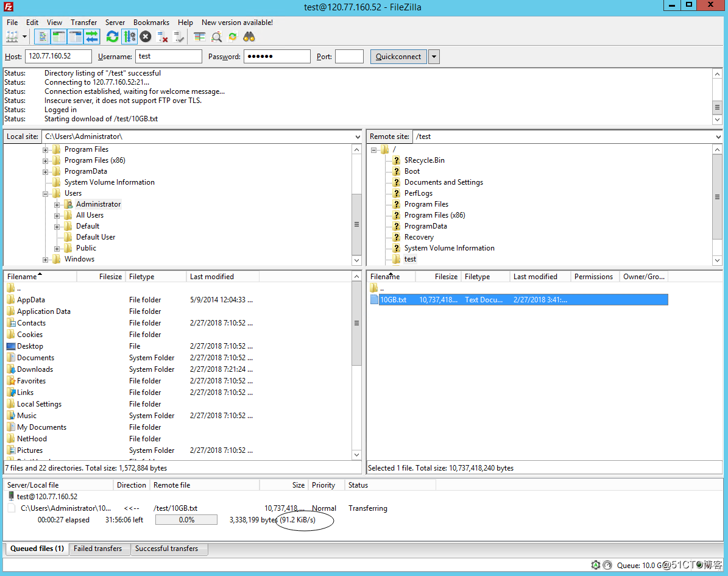Click the Port input field
Screen dimensions: 728x576
[x=349, y=56]
